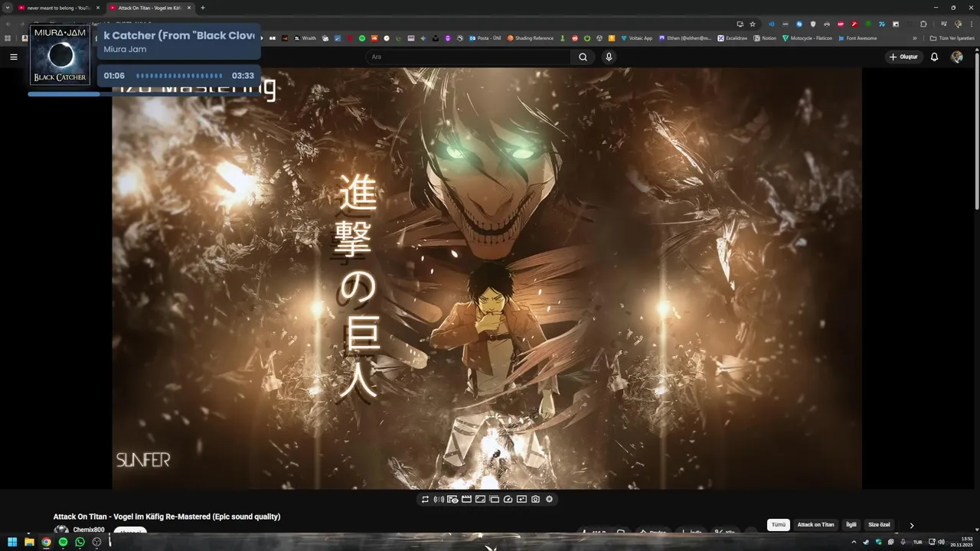Open the playback speed gauge icon

pos(508,499)
